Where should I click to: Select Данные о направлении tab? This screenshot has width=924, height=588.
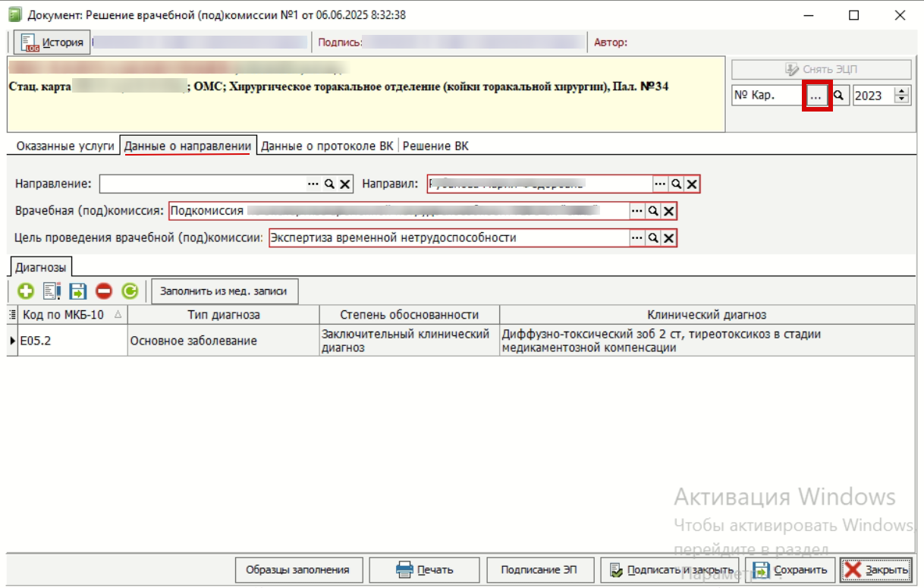[187, 146]
